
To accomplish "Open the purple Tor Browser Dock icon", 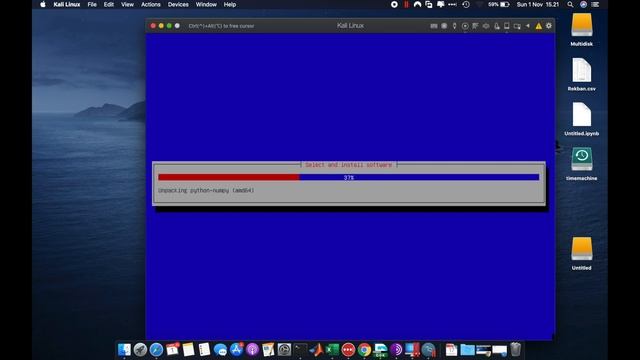I will pyautogui.click(x=396, y=349).
